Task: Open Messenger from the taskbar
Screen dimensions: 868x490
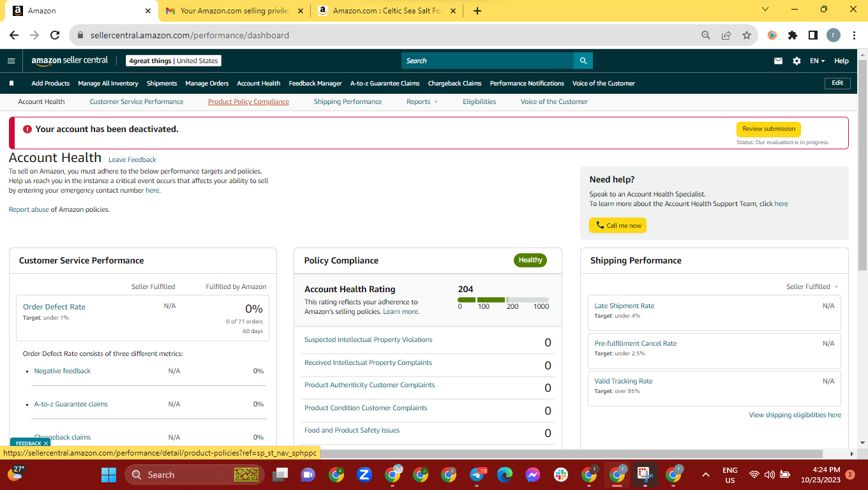Action: [533, 475]
